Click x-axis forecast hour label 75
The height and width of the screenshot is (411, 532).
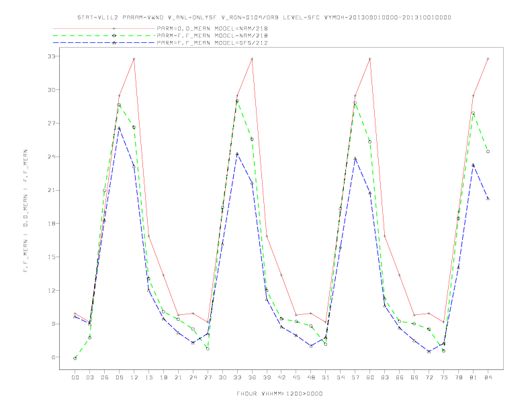(x=444, y=377)
